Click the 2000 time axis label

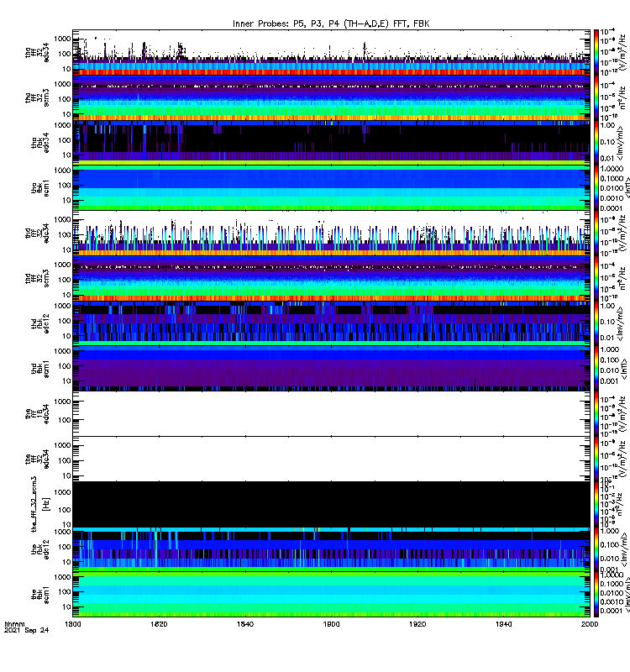tap(590, 624)
